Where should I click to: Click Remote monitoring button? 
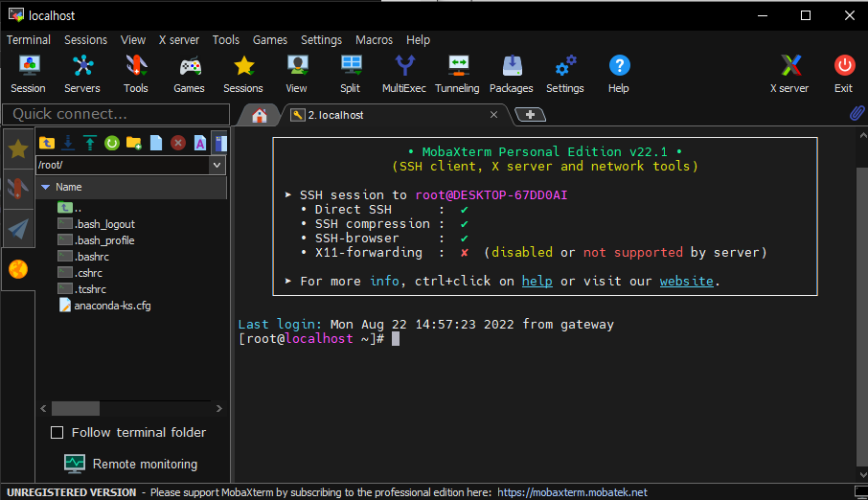pos(130,464)
